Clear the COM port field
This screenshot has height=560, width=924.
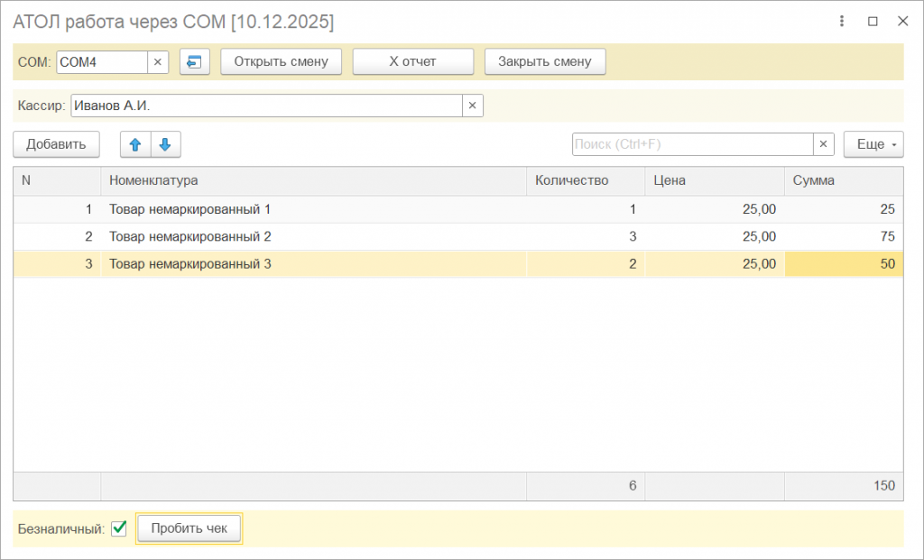pyautogui.click(x=157, y=62)
